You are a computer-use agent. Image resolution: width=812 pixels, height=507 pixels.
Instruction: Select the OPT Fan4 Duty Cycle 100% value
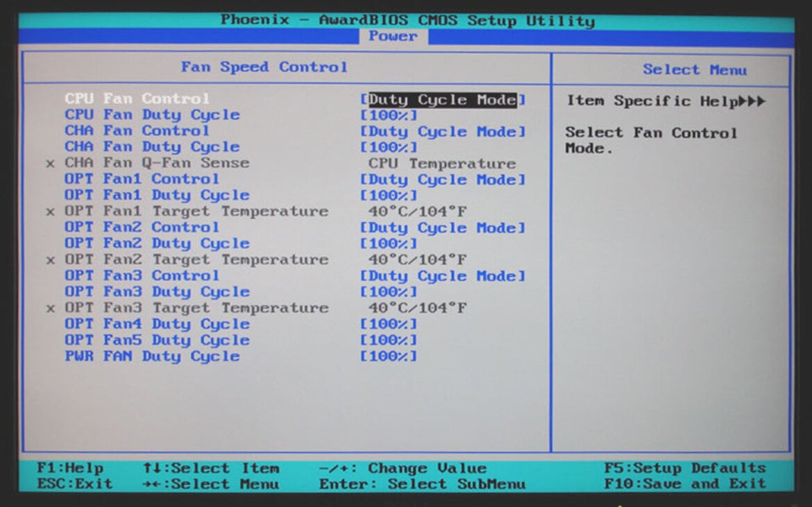point(389,324)
